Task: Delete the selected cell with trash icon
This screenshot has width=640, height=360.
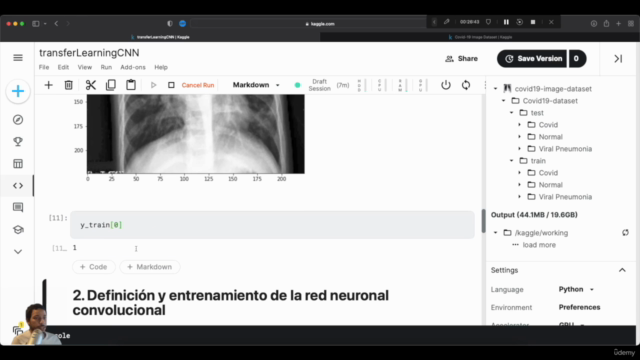Action: (69, 85)
